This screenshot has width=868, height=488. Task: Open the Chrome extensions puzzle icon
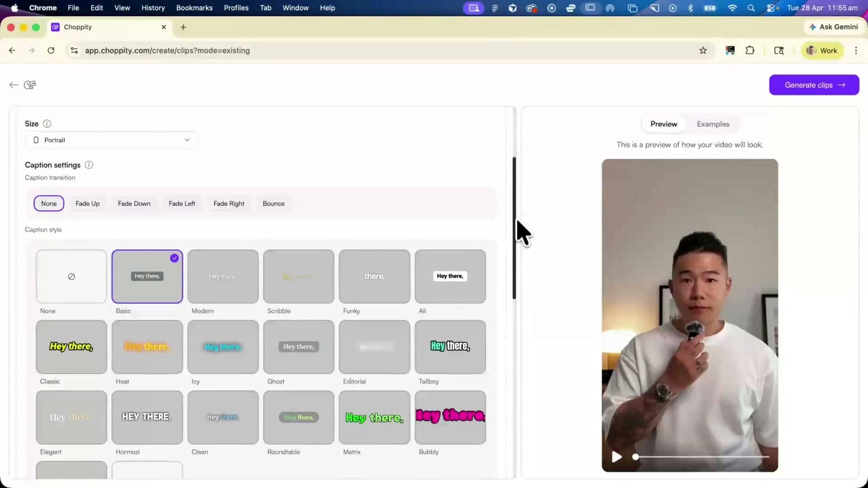(x=750, y=51)
